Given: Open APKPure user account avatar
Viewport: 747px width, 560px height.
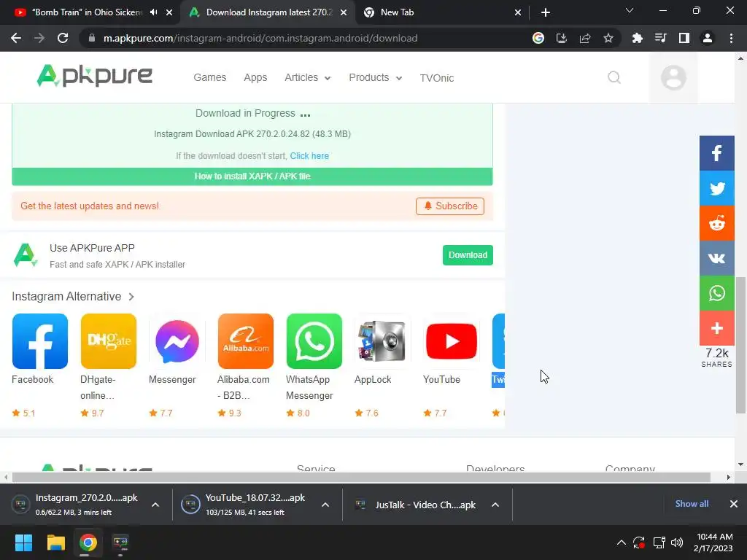Looking at the screenshot, I should coord(673,77).
